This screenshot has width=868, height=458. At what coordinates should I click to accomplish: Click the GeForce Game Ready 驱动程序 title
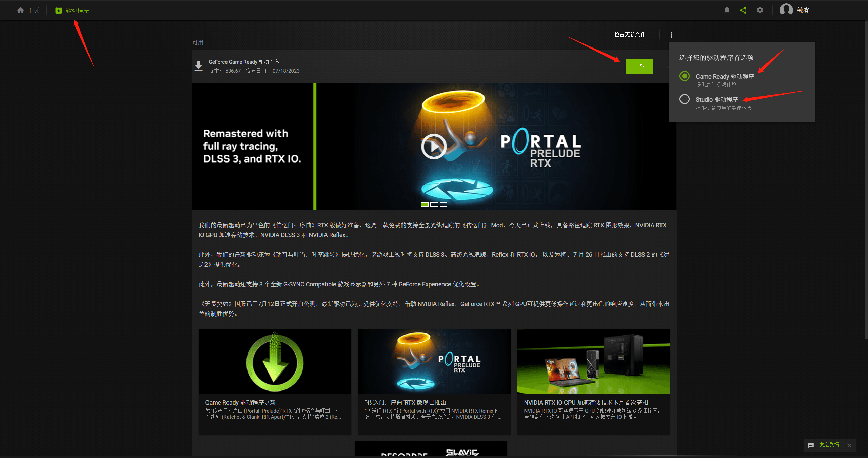click(x=244, y=62)
